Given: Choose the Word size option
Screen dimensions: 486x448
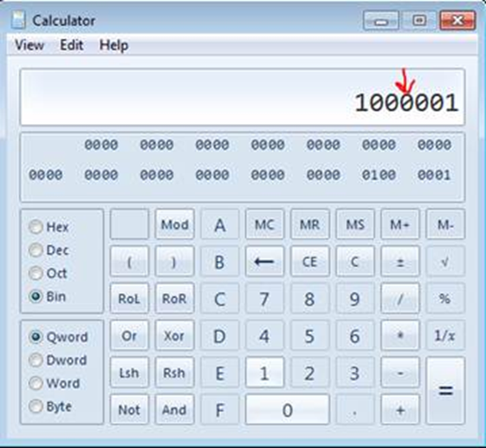Looking at the screenshot, I should [36, 383].
